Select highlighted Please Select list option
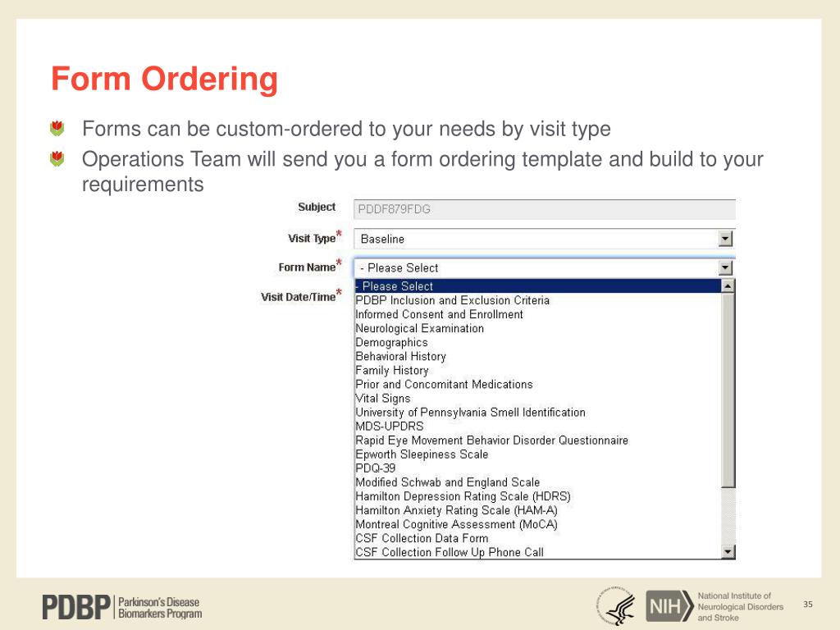840x630 pixels. coord(538,286)
